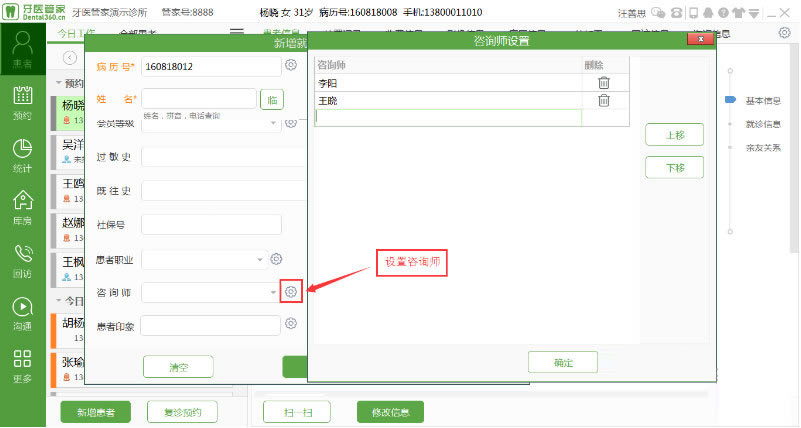Open help question mark icon in the title bar
801x428 pixels.
(723, 13)
